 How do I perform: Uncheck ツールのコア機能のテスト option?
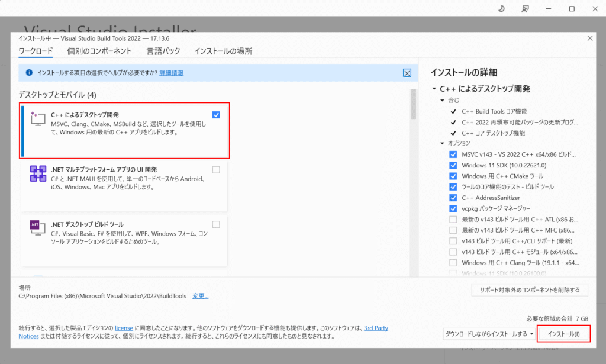point(453,187)
